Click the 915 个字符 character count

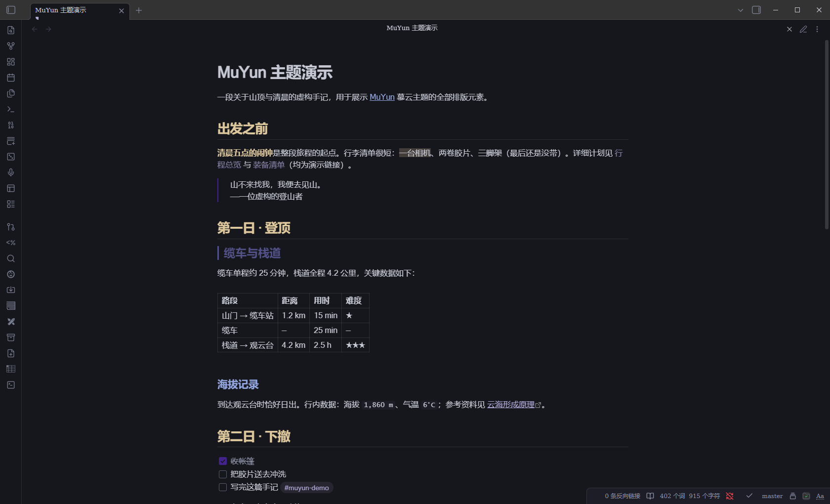click(705, 496)
